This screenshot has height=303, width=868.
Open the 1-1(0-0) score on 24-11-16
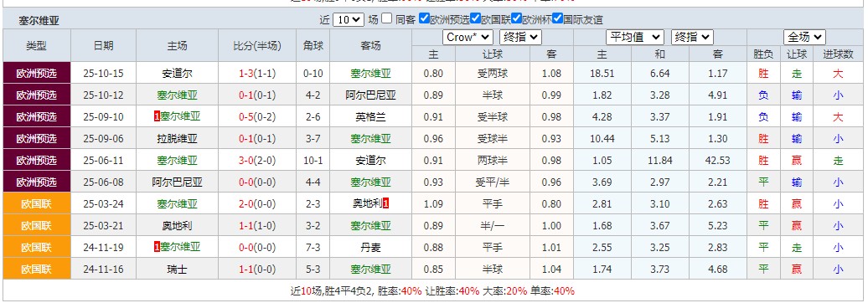coord(257,270)
